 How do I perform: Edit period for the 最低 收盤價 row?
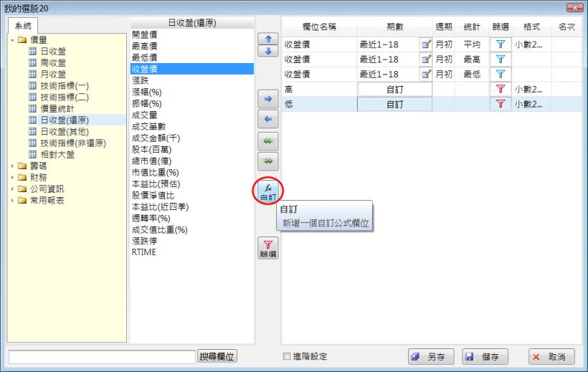click(x=426, y=75)
